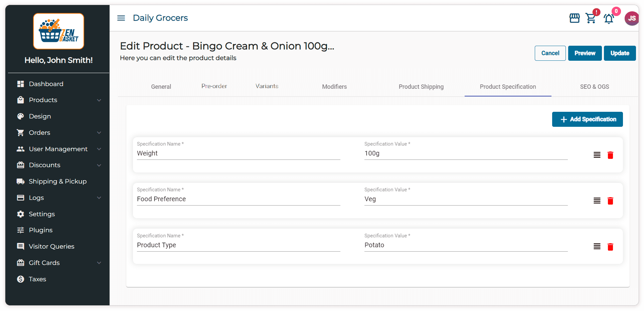Click the Add Specification button

coord(587,119)
